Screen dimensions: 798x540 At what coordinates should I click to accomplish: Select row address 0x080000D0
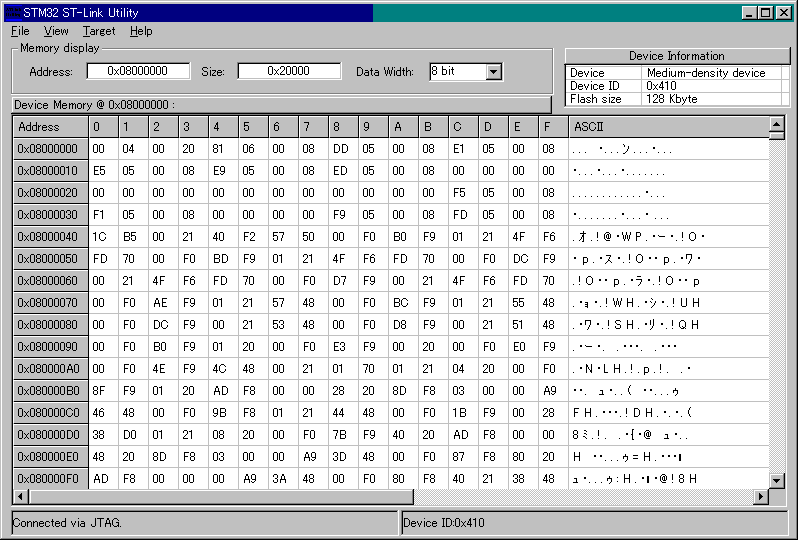tap(50, 435)
